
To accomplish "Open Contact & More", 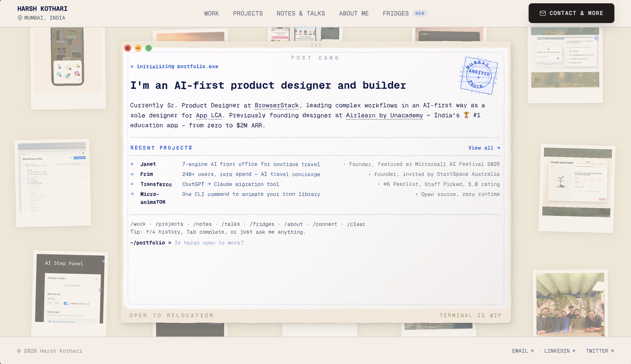I will (571, 13).
